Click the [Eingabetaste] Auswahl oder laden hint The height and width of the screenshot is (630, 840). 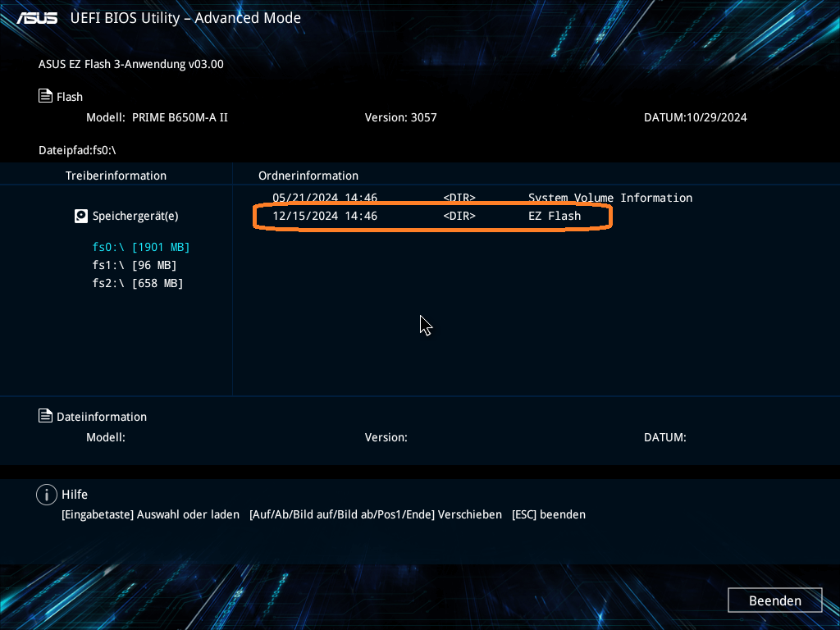pyautogui.click(x=151, y=514)
